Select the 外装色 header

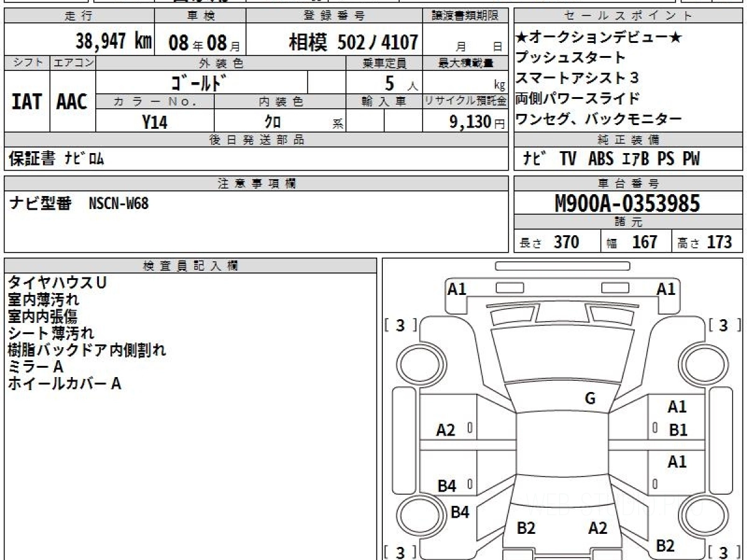click(221, 63)
